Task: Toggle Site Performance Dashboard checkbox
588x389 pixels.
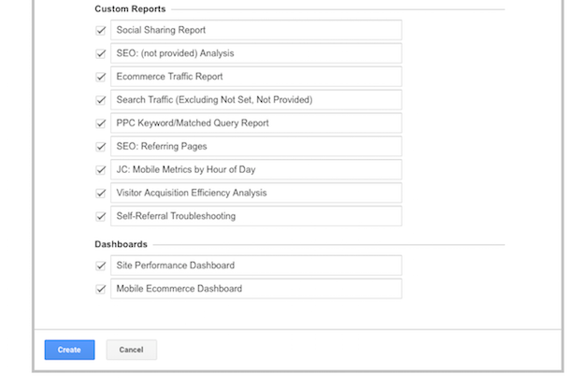Action: (101, 266)
